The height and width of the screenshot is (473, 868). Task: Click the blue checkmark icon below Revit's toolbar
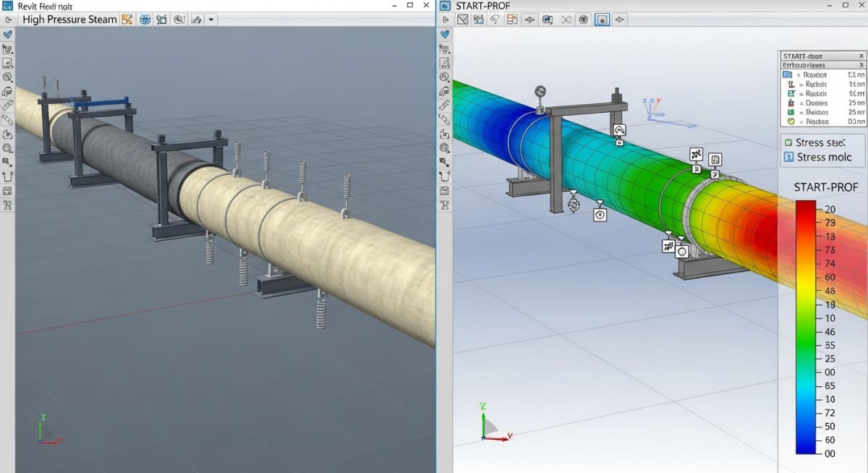[x=8, y=33]
